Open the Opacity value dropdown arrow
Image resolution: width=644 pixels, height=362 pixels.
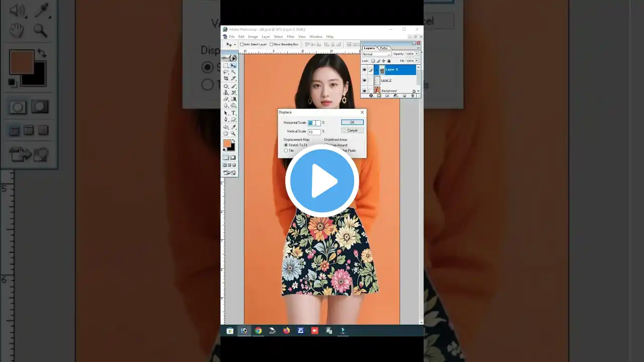coord(417,54)
